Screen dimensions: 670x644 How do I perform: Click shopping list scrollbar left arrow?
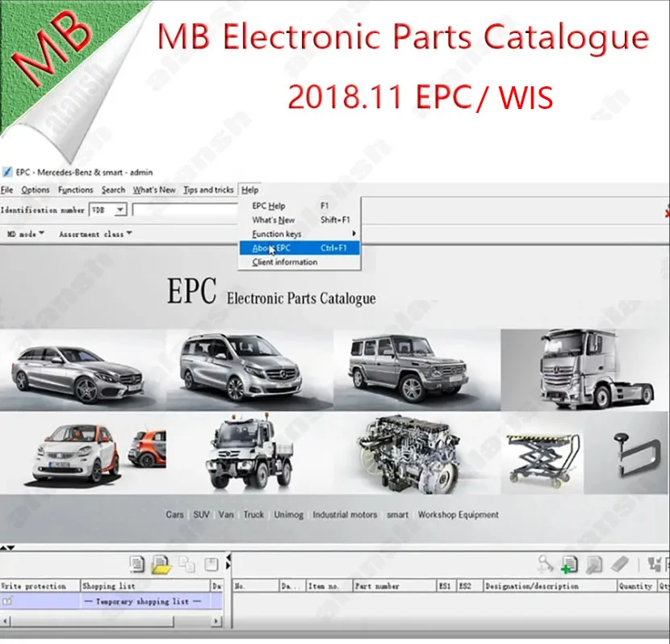pyautogui.click(x=5, y=621)
